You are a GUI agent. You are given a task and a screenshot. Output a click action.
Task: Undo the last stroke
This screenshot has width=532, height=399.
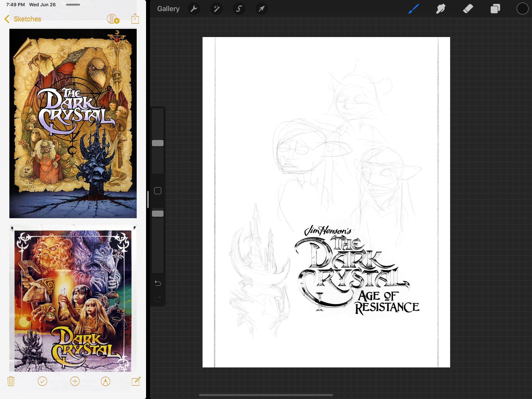158,283
